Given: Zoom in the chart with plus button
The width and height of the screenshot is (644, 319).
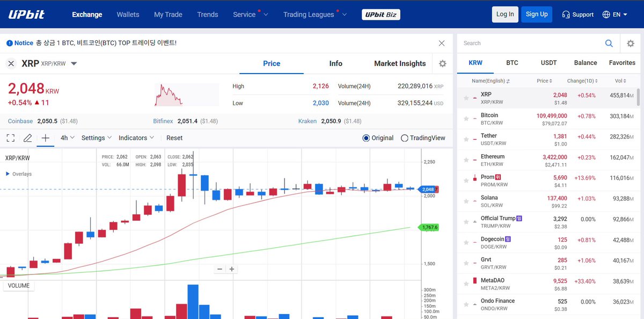Looking at the screenshot, I should (232, 269).
